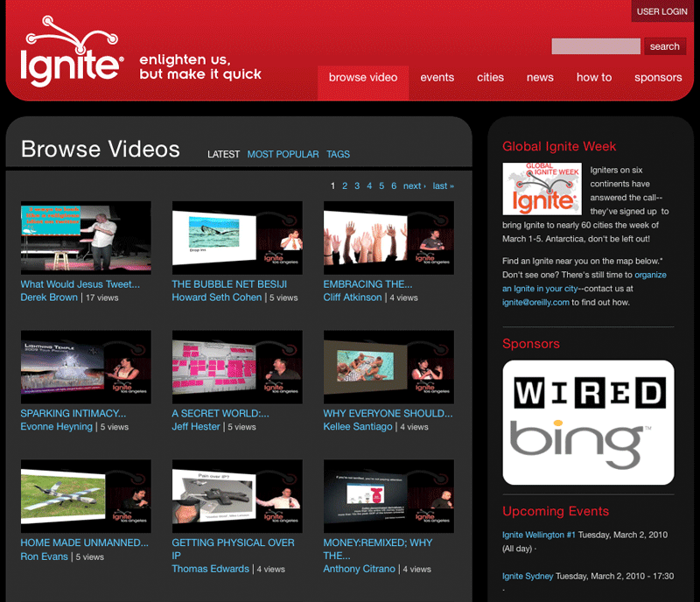Open the cities page

(x=490, y=77)
